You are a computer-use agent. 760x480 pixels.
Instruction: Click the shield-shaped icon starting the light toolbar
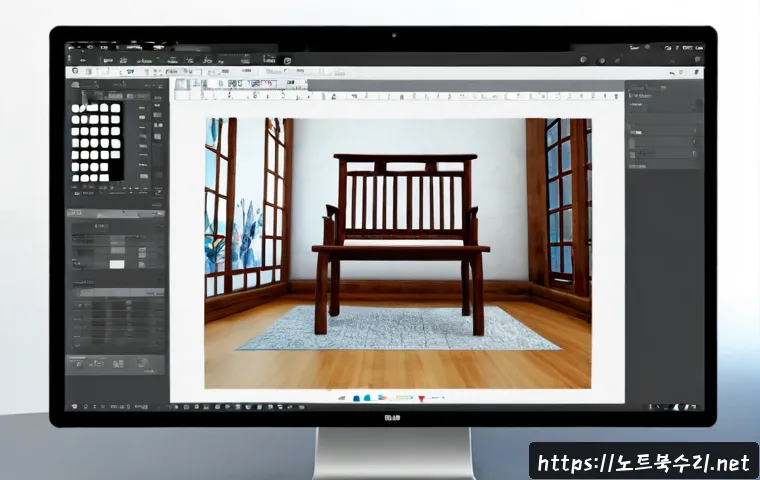click(x=75, y=71)
